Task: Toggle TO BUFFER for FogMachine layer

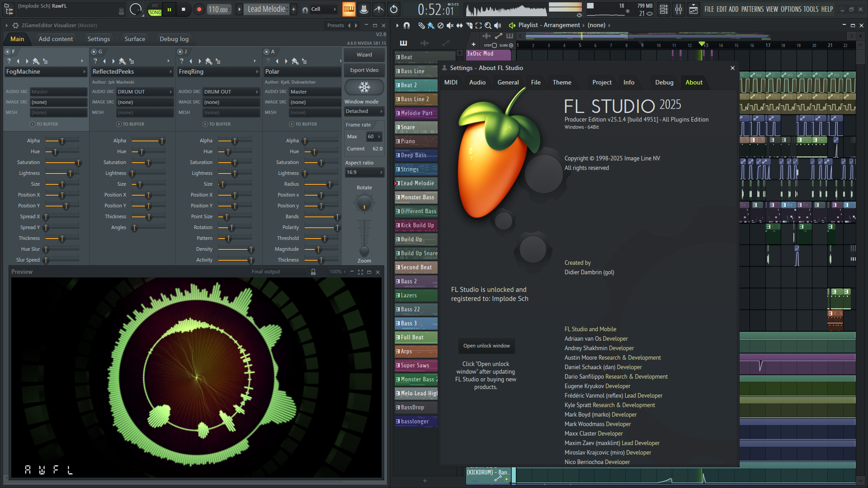Action: 33,124
